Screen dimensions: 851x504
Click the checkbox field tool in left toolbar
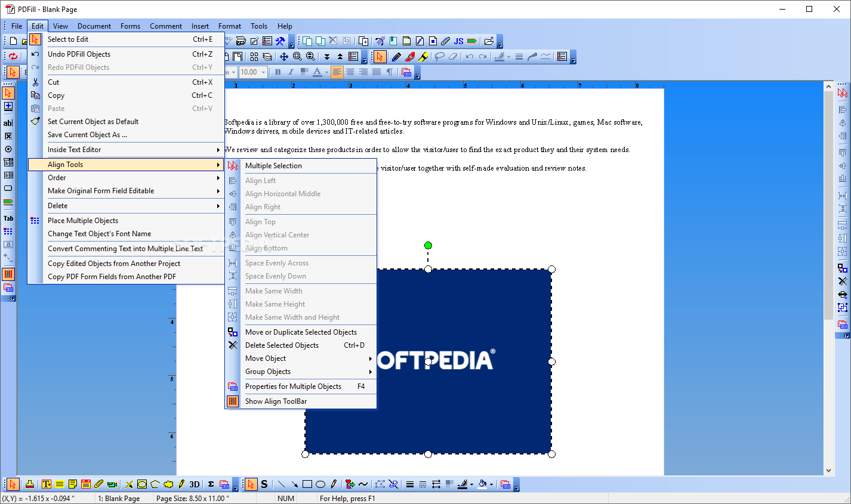click(8, 136)
